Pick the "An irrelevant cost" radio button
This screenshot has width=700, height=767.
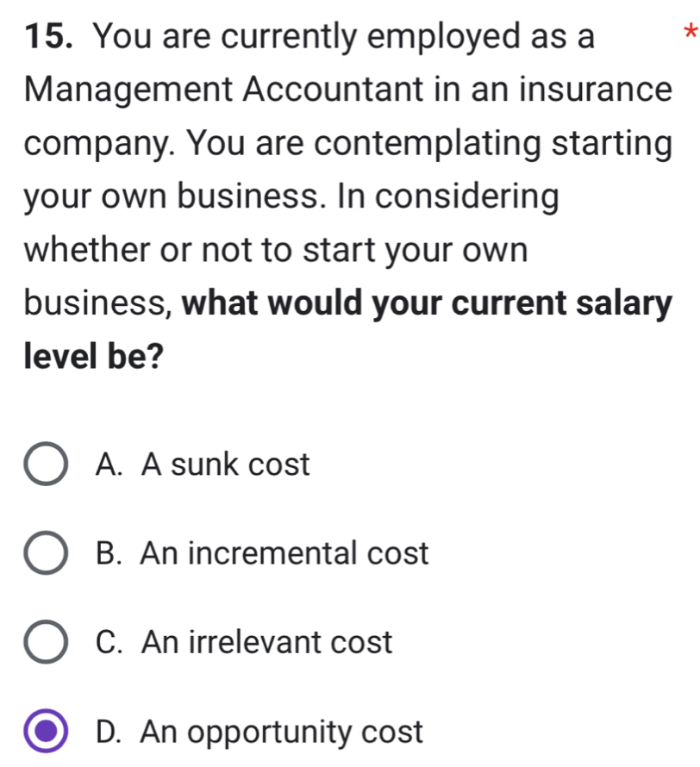pyautogui.click(x=48, y=643)
